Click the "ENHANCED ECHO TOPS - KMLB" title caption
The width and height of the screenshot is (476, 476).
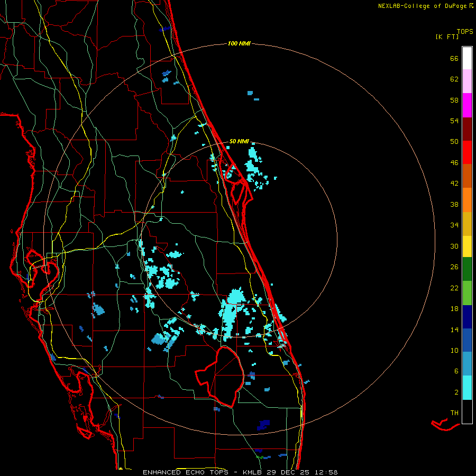[x=202, y=472]
